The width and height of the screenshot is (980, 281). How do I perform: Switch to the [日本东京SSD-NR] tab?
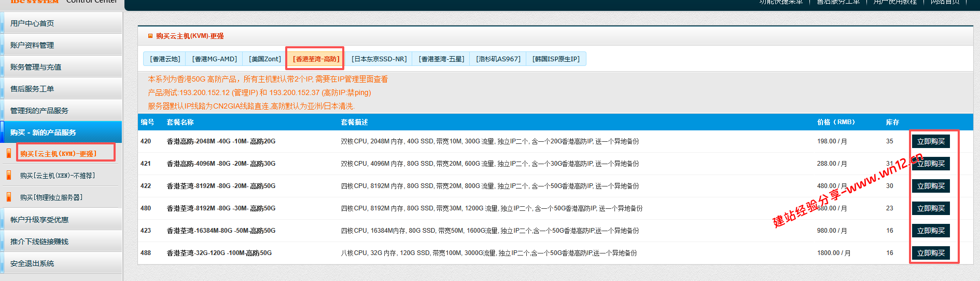pos(379,59)
